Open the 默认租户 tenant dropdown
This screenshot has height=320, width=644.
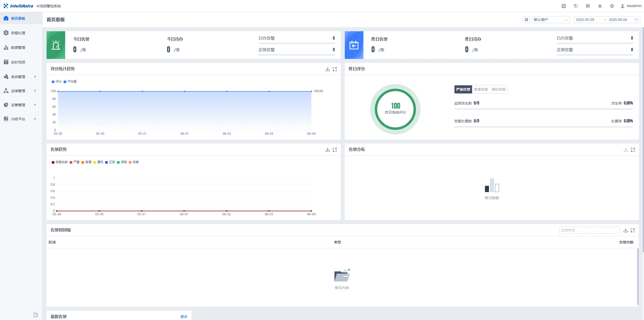point(551,20)
